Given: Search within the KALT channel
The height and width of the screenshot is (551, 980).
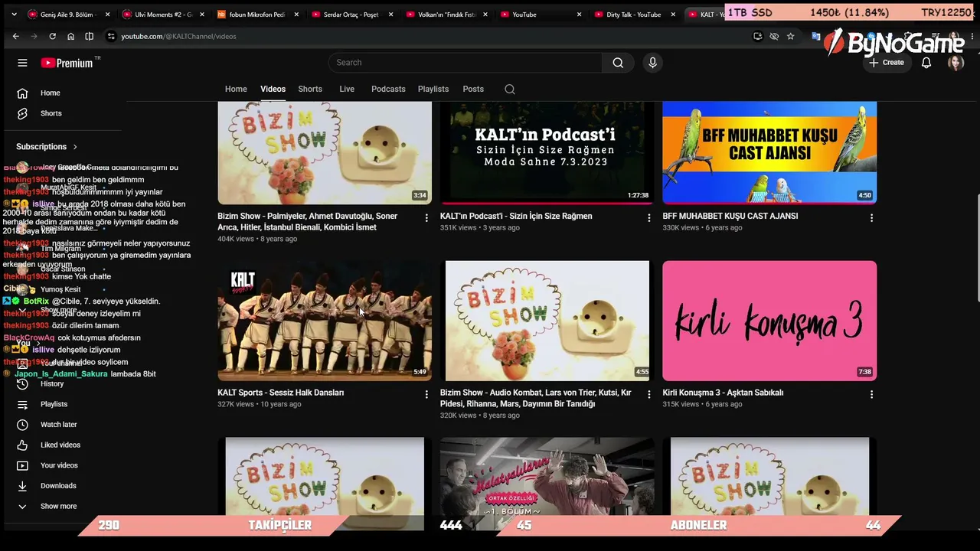Looking at the screenshot, I should tap(509, 90).
